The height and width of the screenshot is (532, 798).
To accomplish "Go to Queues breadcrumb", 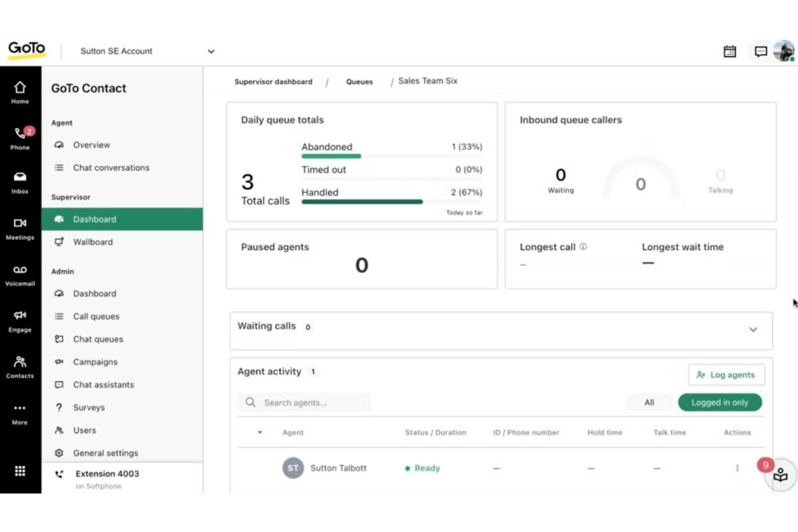I will [360, 82].
